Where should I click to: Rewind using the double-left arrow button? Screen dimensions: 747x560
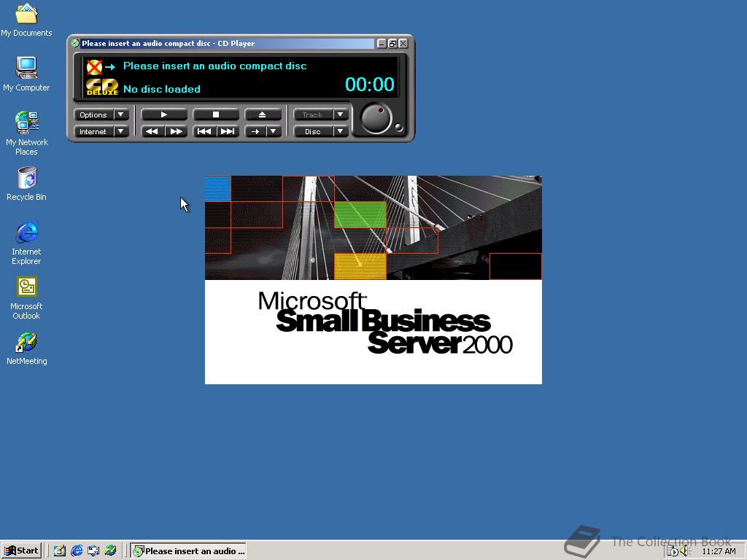point(152,131)
